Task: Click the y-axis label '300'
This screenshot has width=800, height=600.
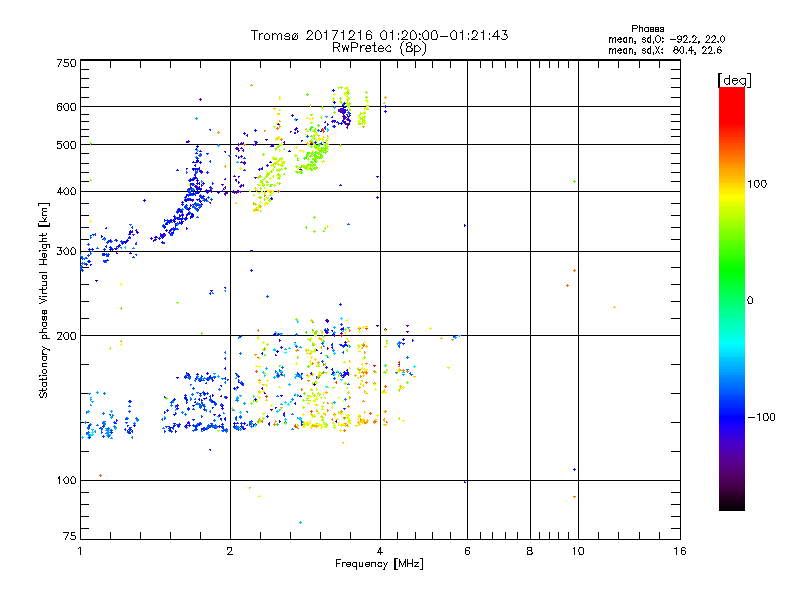Action: coord(66,252)
